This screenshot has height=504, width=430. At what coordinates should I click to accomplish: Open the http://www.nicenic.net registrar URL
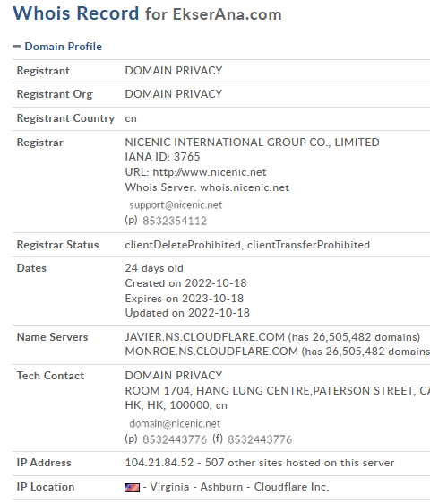click(x=210, y=172)
